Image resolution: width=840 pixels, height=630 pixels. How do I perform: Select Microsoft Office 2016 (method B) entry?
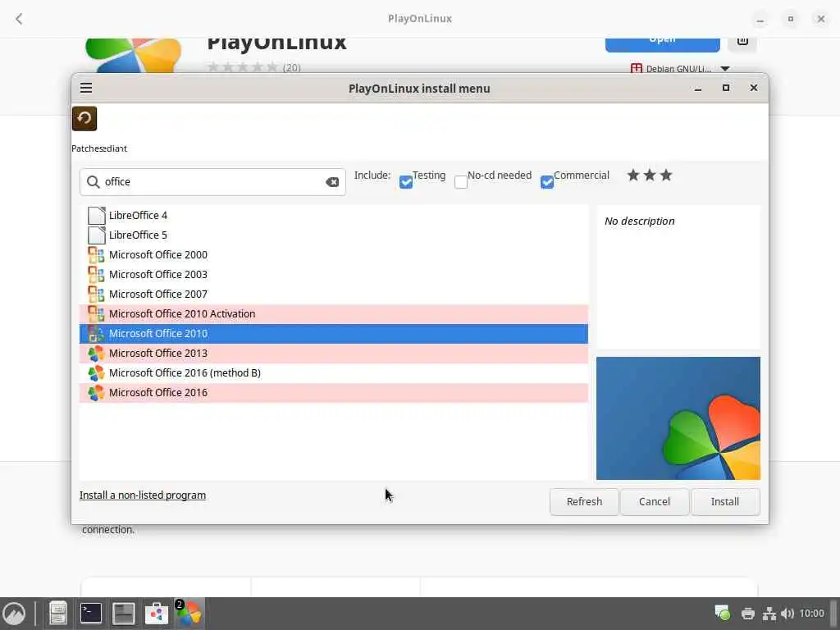pos(334,373)
